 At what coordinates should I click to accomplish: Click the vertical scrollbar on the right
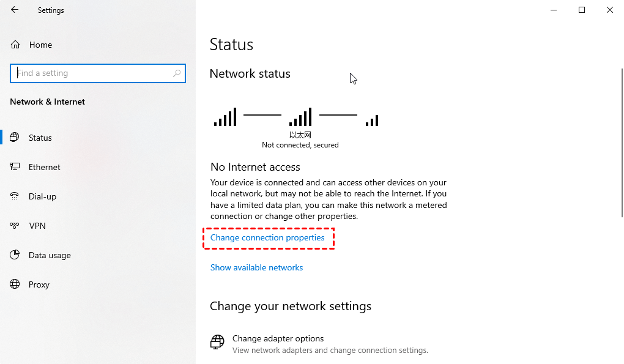[622, 143]
